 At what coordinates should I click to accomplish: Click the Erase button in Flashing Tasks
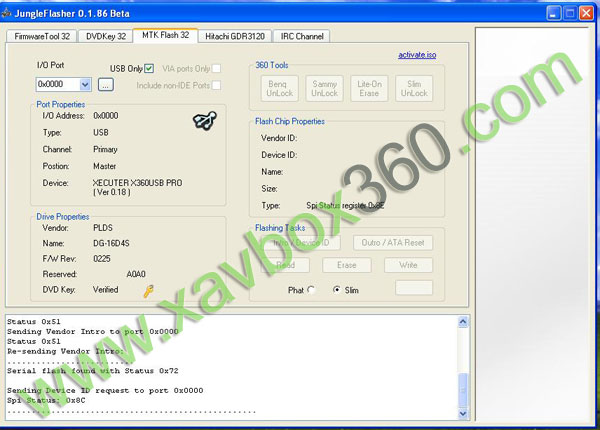click(x=347, y=265)
